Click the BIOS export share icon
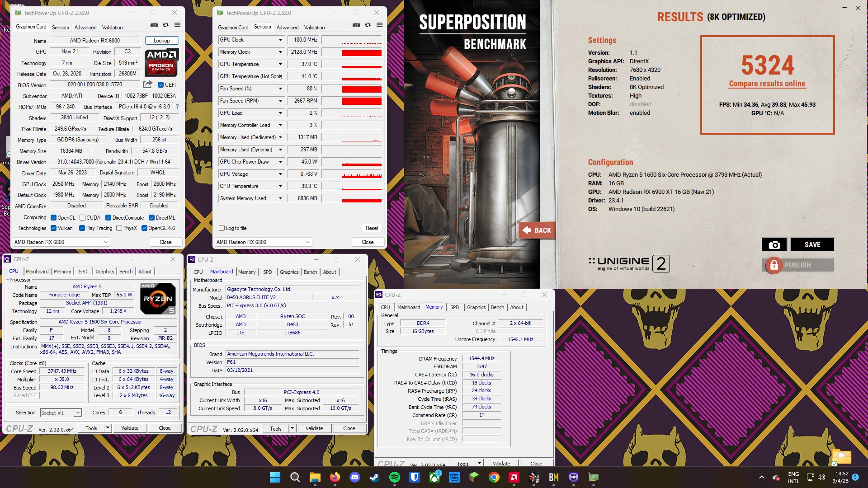 point(147,84)
